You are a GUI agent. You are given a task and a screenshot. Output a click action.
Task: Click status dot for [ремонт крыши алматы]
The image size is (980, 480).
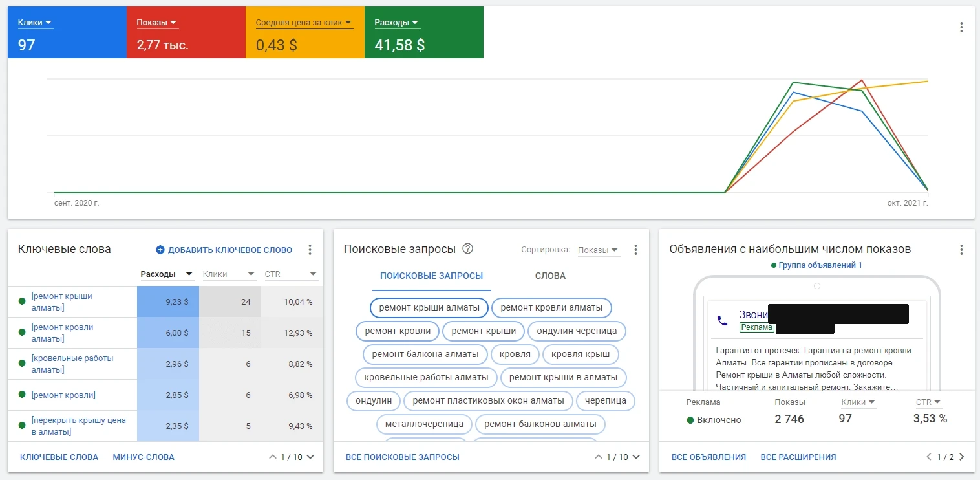(x=22, y=301)
